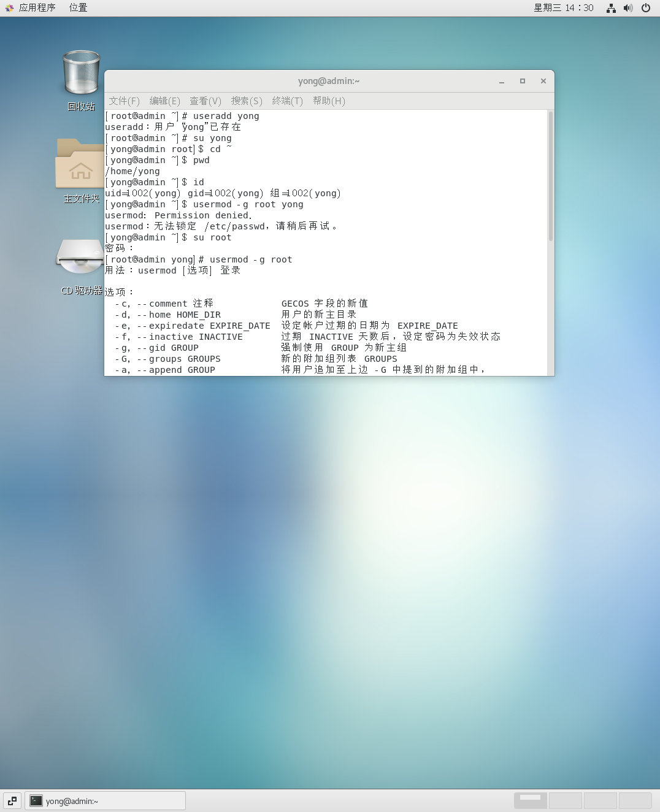Click the power icon in top bar
This screenshot has height=812, width=660.
(x=646, y=8)
